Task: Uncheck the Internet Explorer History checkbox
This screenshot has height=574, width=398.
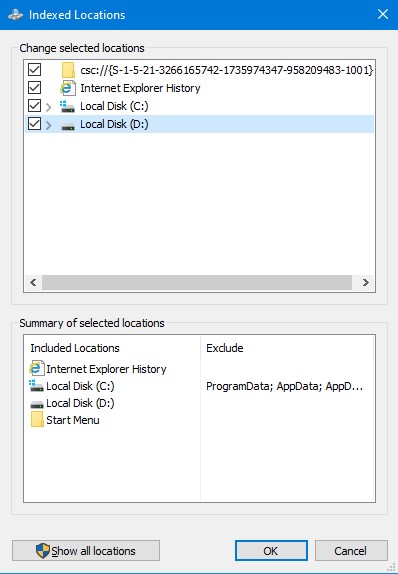Action: (34, 88)
